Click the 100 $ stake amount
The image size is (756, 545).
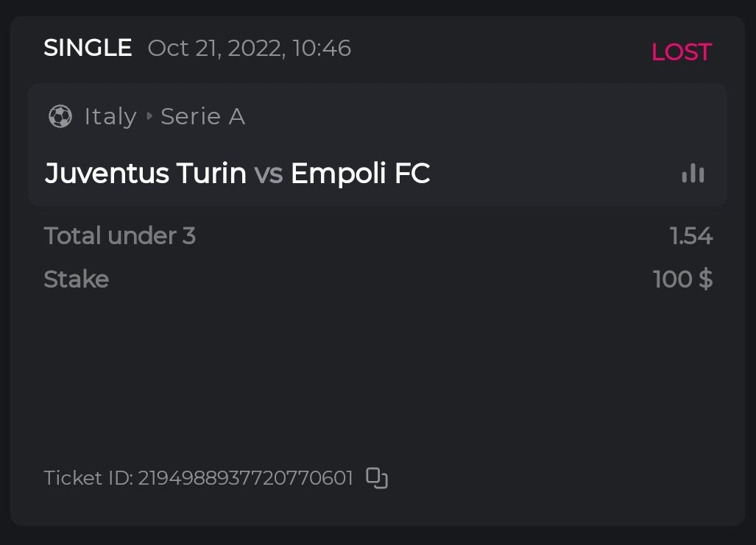pyautogui.click(x=682, y=279)
